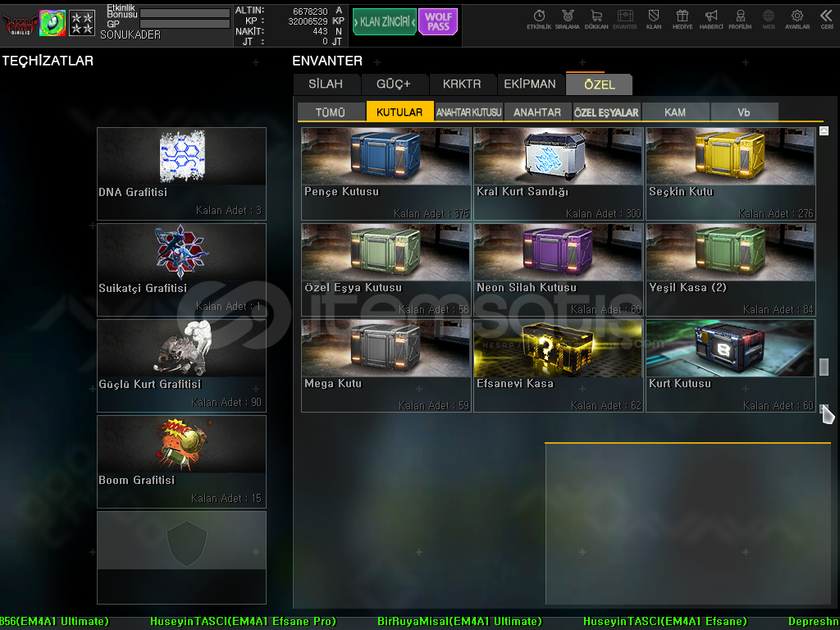
Task: Switch to the GÜÇ+ tab
Action: pyautogui.click(x=394, y=84)
